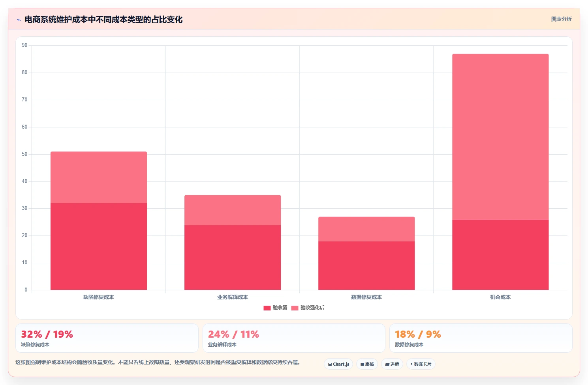
Task: Click the light 验收强化后 bar segment for 缺陷修复成本
Action: click(x=99, y=178)
